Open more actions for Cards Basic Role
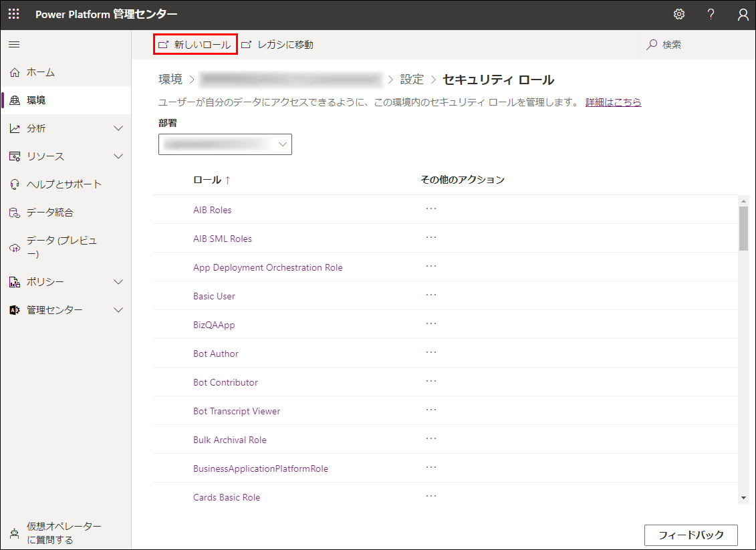The image size is (756, 550). coord(431,496)
